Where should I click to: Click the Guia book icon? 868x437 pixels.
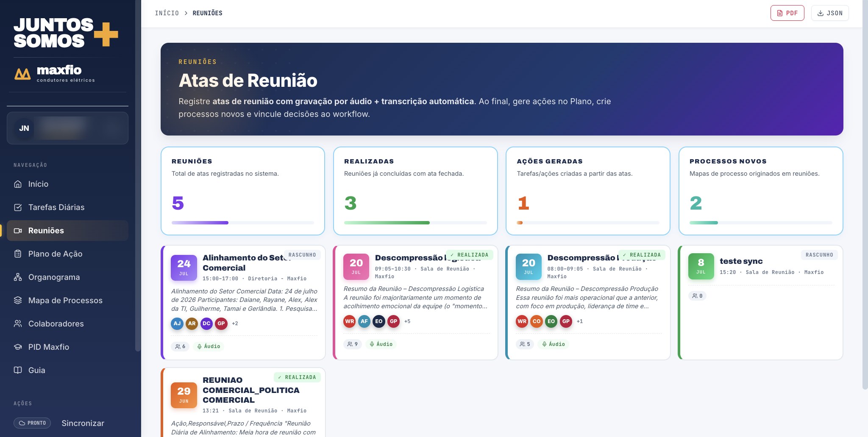coord(18,371)
